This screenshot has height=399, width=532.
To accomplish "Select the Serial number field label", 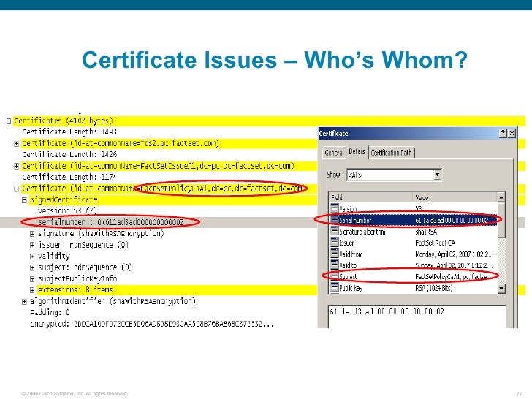I will point(355,221).
